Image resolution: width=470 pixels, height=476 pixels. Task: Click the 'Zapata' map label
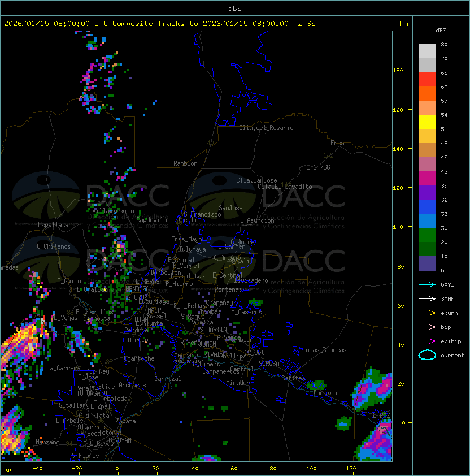tap(125, 421)
